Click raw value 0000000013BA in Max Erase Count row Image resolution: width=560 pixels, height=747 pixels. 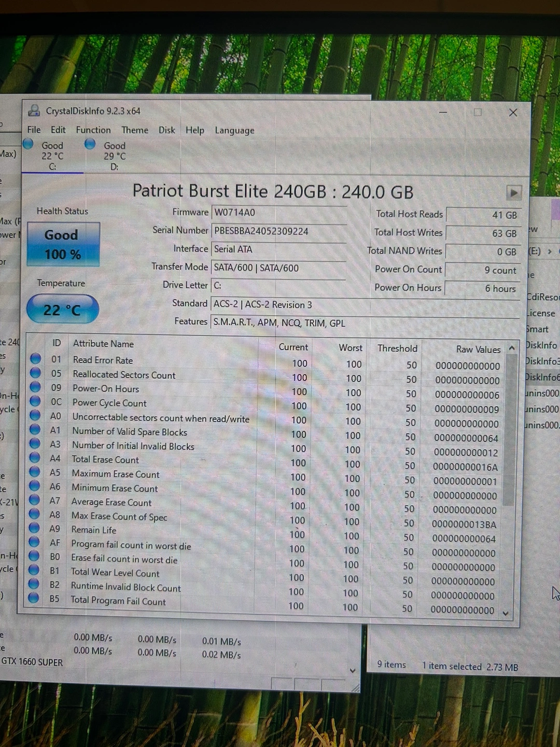464,524
